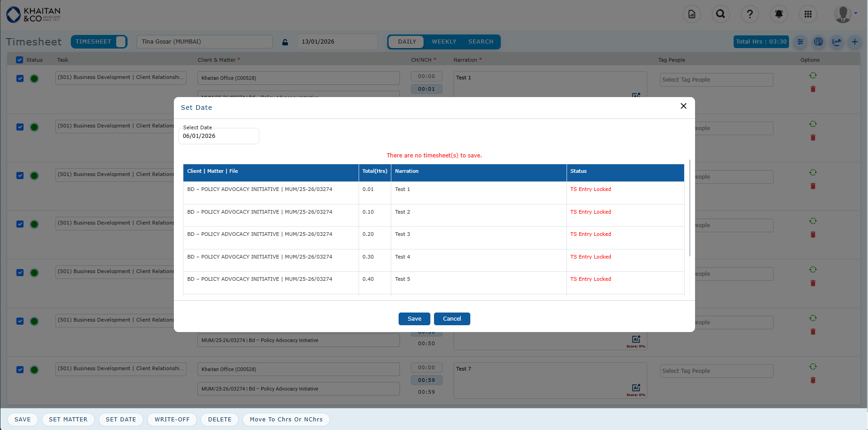Close the Set Date dialog with X
868x430 pixels.
click(x=683, y=106)
